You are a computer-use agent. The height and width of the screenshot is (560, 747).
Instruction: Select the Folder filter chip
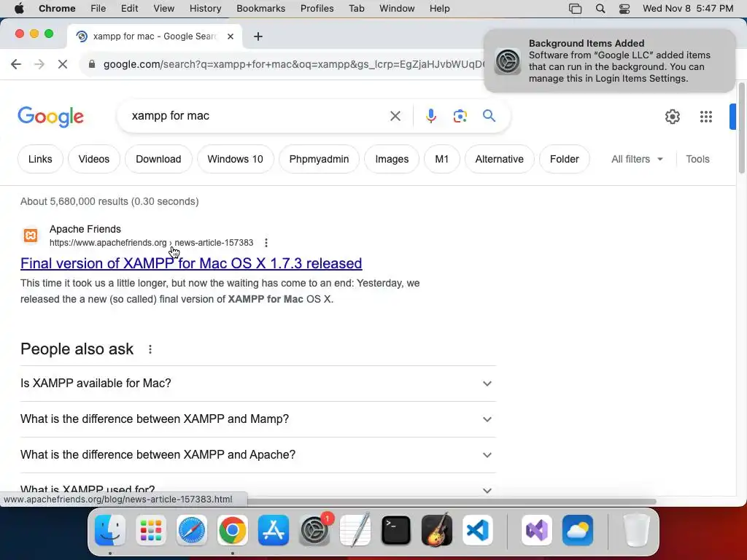(564, 159)
